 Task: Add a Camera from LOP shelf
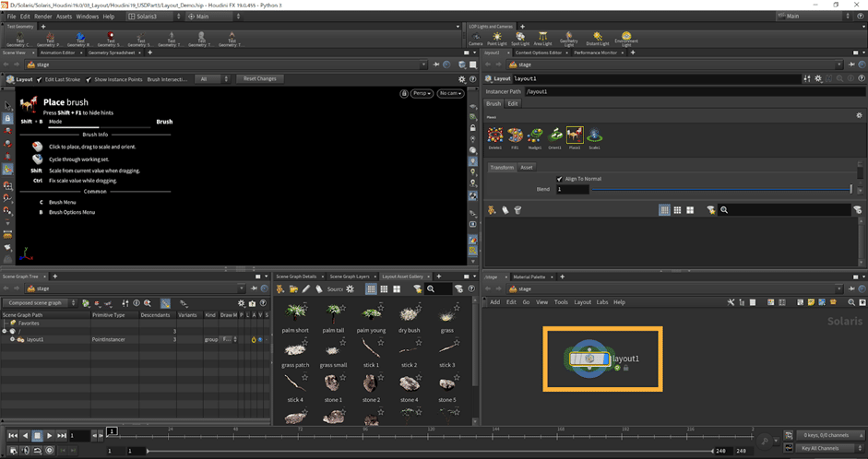pos(476,38)
